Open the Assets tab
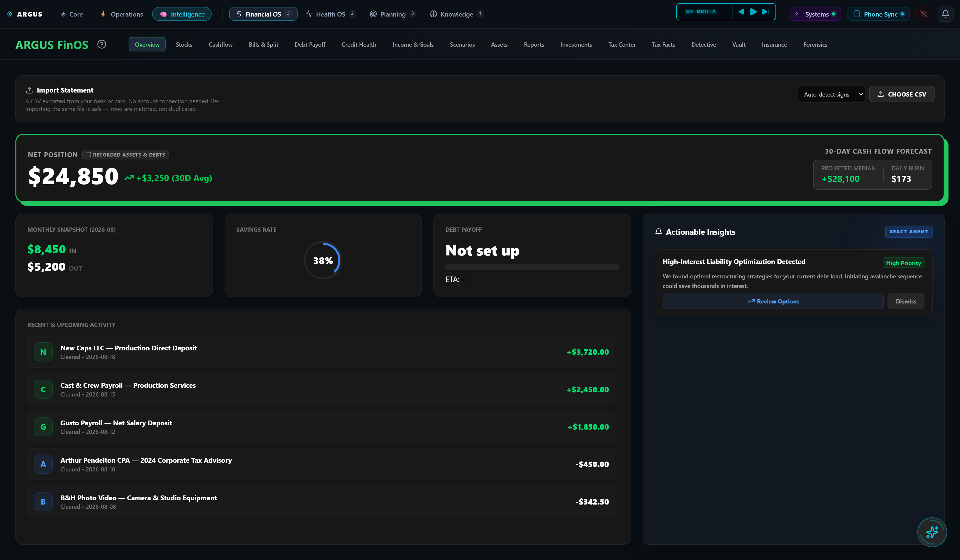 [499, 45]
